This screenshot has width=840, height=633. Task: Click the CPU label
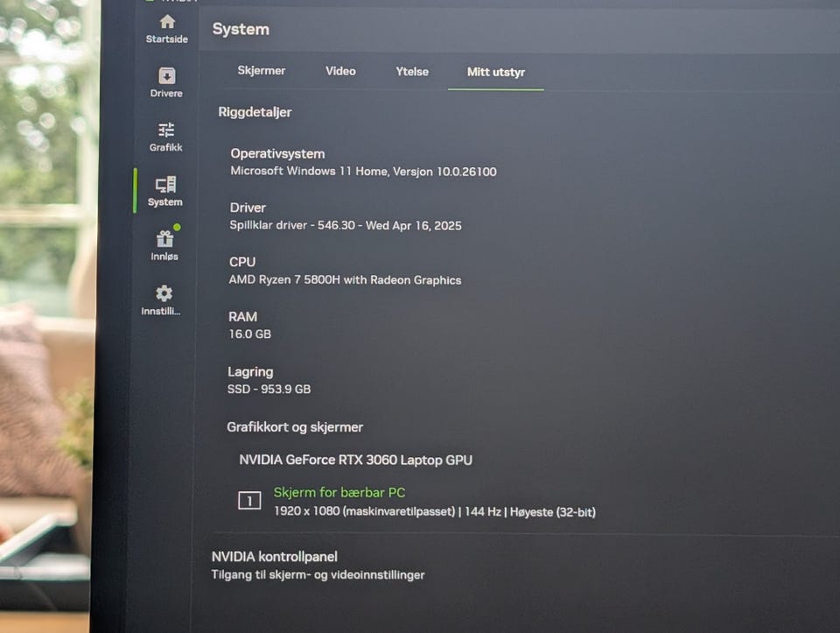(x=242, y=262)
